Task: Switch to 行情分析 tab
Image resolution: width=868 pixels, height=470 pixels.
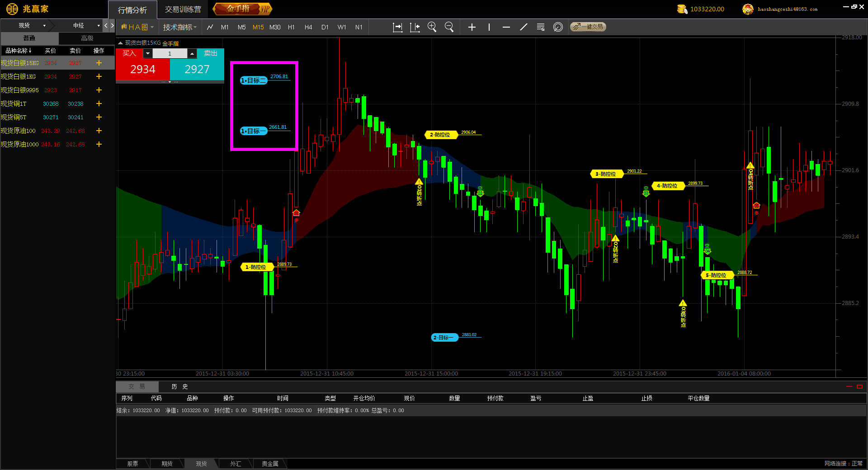Action: pos(132,9)
